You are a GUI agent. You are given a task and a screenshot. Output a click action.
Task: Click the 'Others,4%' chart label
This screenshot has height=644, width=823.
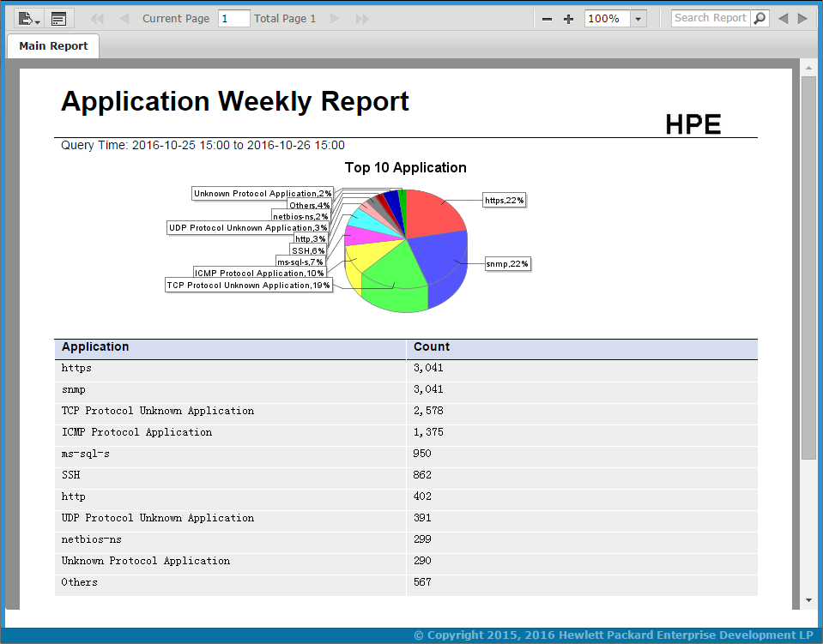click(310, 206)
